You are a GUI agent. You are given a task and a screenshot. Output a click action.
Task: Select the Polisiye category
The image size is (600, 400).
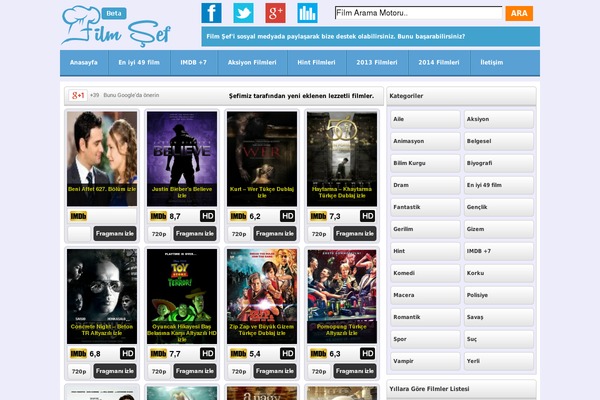pyautogui.click(x=499, y=295)
